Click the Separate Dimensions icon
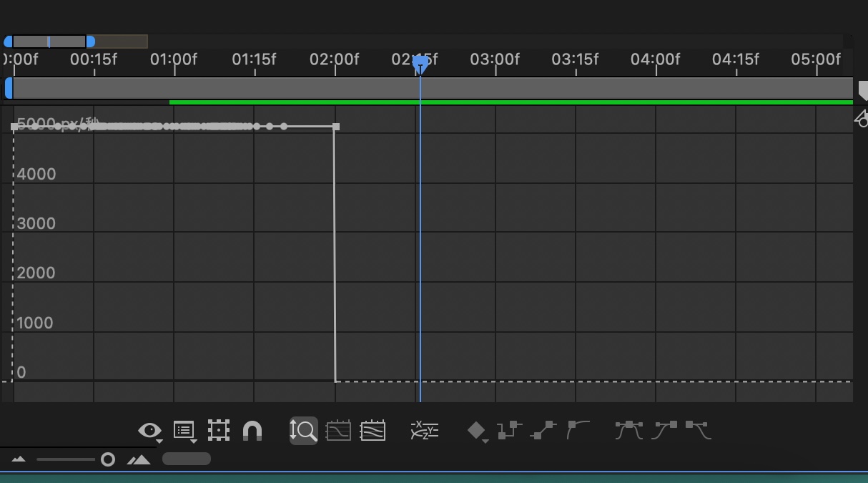This screenshot has height=483, width=868. pyautogui.click(x=424, y=430)
